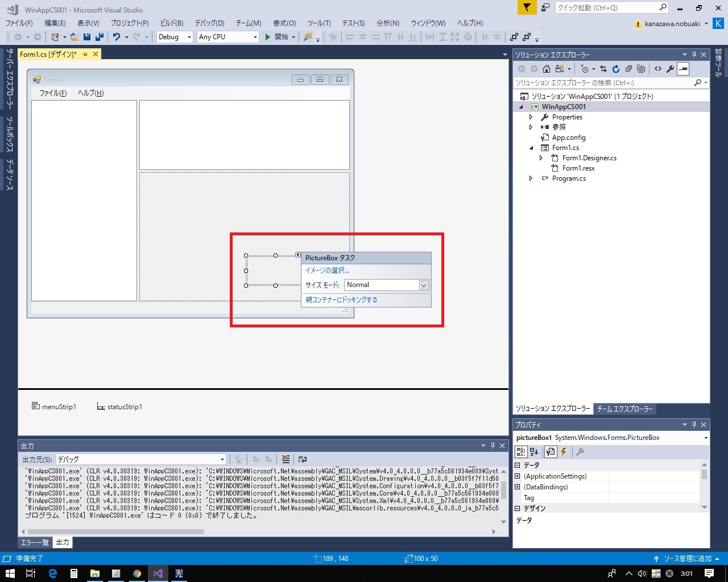728x582 pixels.
Task: Switch to チーム エクスプローラー tab
Action: pos(625,409)
